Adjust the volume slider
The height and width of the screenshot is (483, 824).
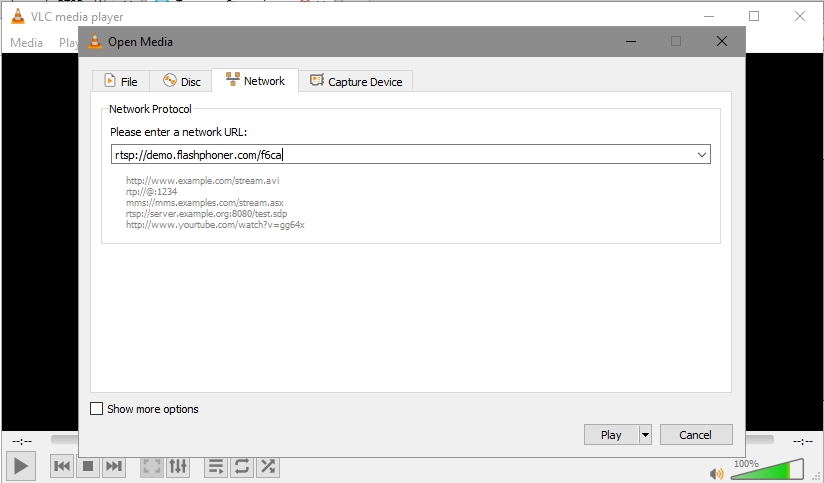pos(768,470)
